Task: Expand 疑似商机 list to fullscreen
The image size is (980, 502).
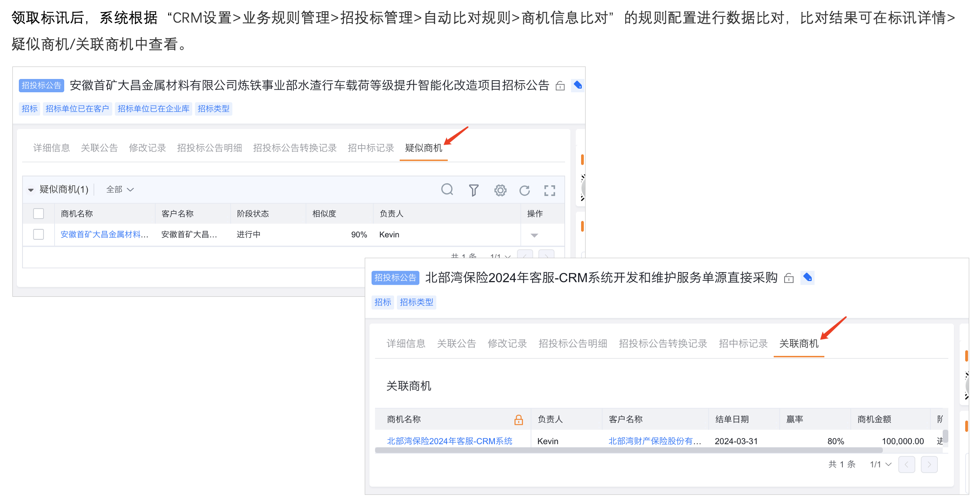Action: click(x=549, y=190)
